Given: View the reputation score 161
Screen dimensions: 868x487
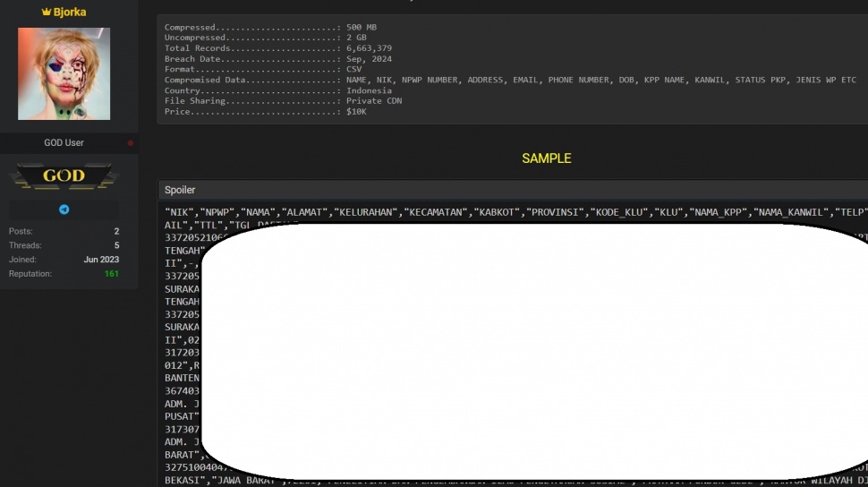Looking at the screenshot, I should point(111,274).
